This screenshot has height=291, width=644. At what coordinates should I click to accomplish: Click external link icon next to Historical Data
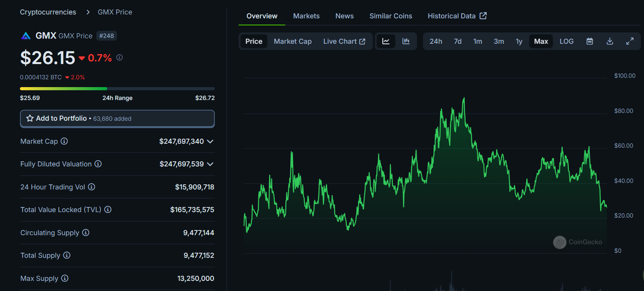483,16
